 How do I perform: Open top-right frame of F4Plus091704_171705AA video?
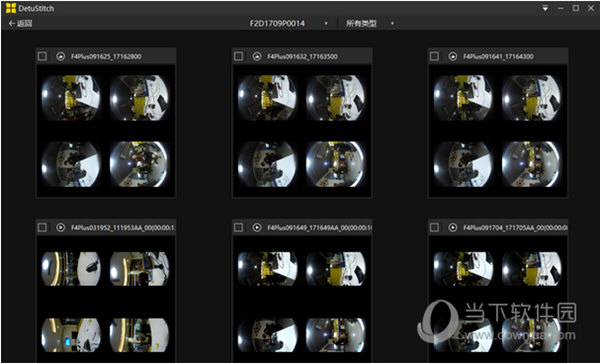[532, 269]
